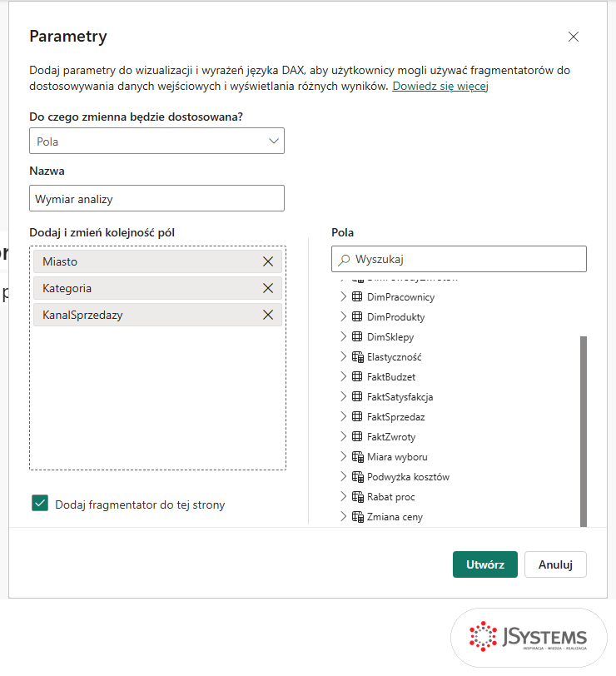The image size is (616, 676).
Task: Click the search magnifier icon in Pola
Action: click(x=344, y=260)
